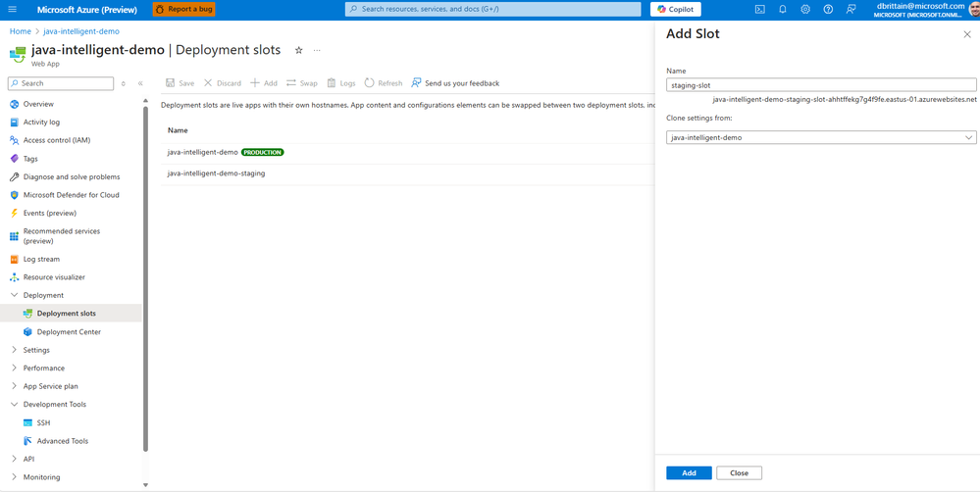Viewport: 980px width, 492px height.
Task: Open Diagnose and solve problems
Action: coord(72,176)
